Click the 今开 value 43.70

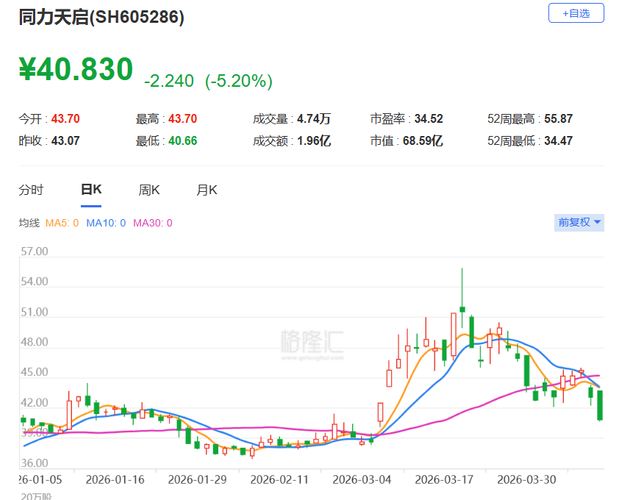pyautogui.click(x=65, y=119)
